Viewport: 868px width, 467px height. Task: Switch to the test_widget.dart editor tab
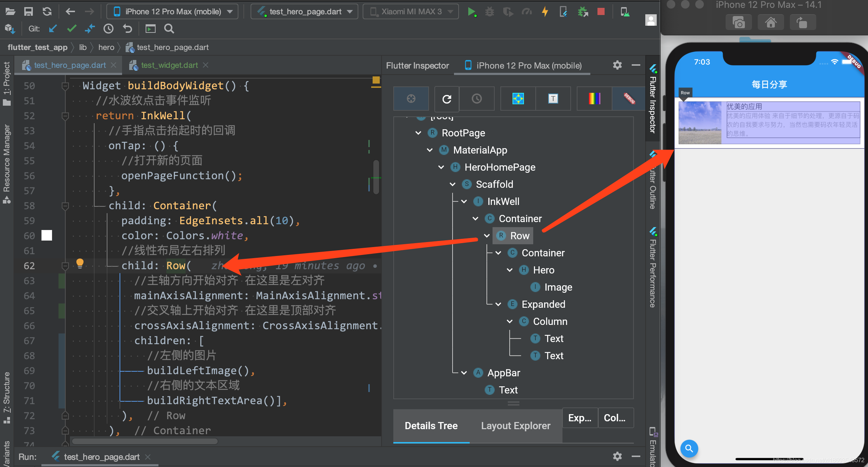(x=169, y=65)
